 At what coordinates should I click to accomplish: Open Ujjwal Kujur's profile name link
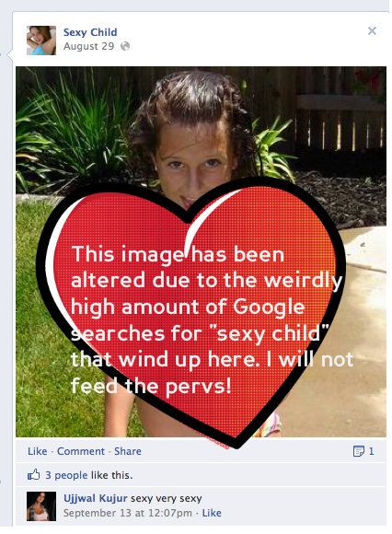click(96, 498)
